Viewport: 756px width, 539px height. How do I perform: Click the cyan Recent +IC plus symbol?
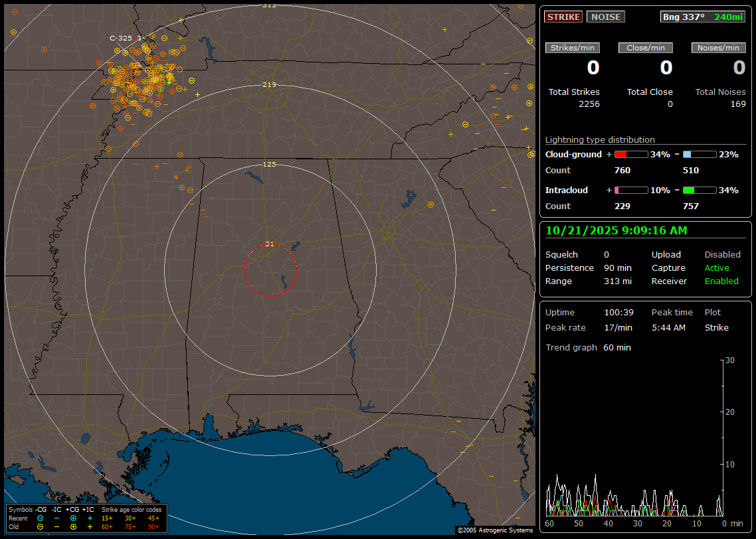click(x=90, y=518)
